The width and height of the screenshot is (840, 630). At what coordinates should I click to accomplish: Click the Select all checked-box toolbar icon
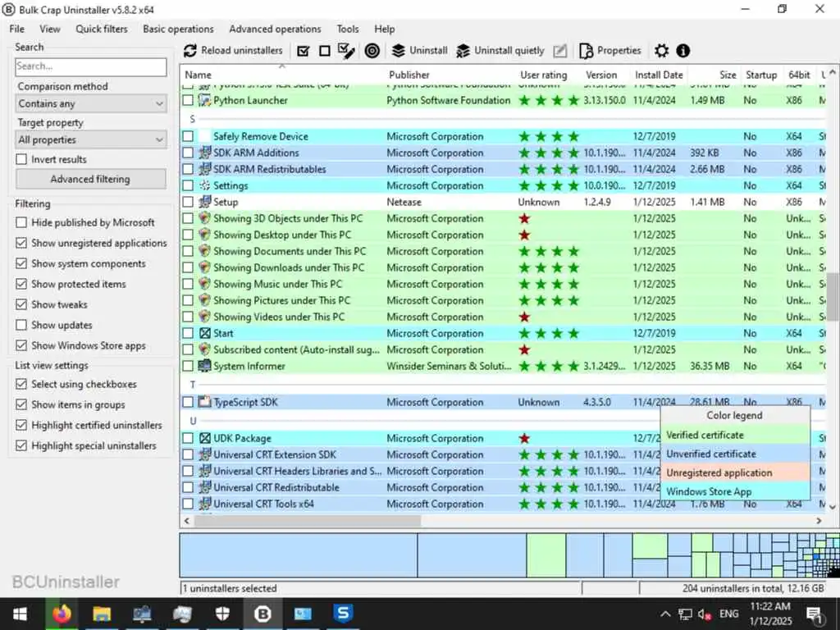(304, 51)
